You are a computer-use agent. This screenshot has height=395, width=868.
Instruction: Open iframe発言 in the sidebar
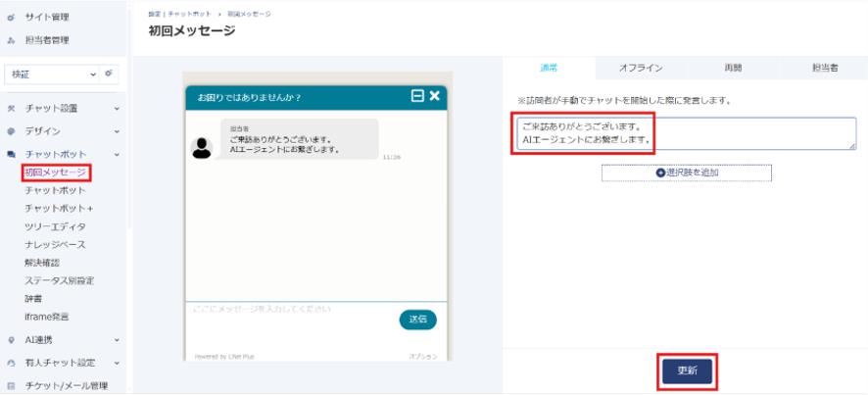pyautogui.click(x=46, y=317)
